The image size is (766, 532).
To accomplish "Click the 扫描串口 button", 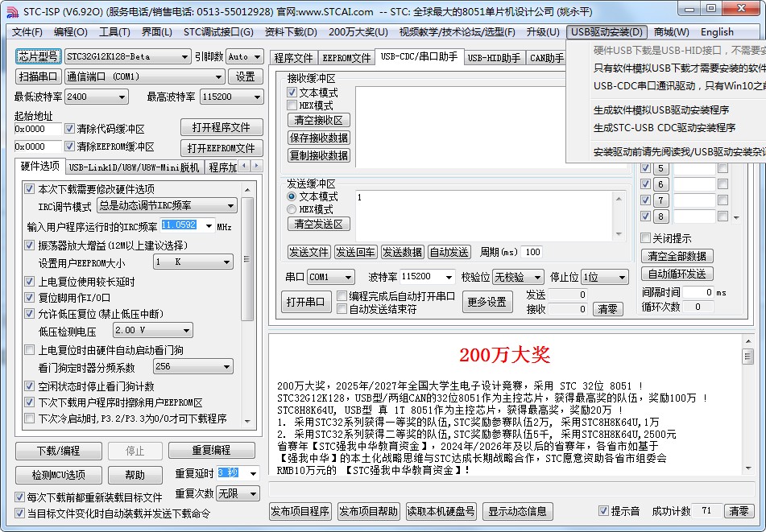I will click(x=38, y=76).
